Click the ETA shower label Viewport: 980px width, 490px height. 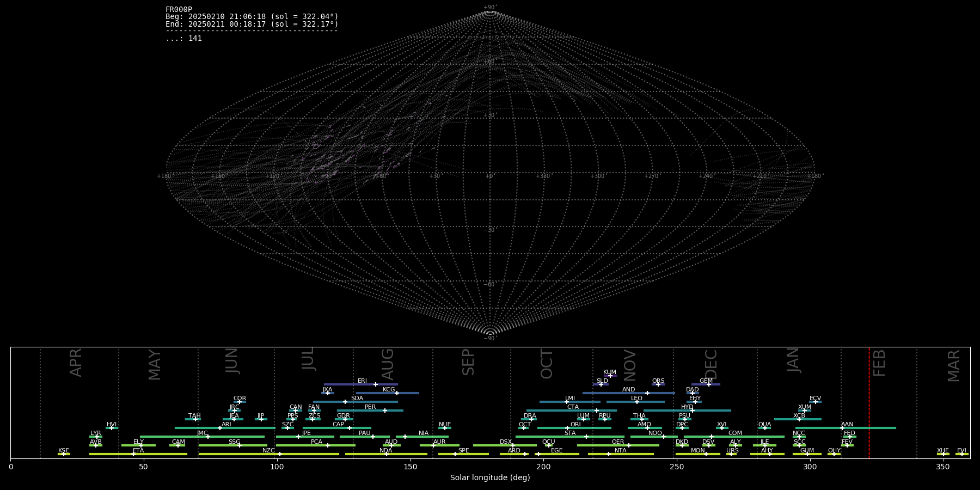point(138,450)
